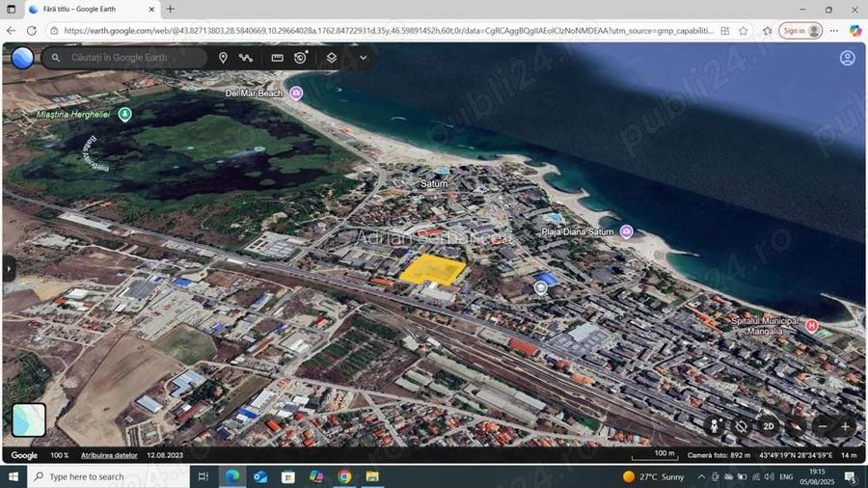Toggle the 2D view mode

[769, 426]
